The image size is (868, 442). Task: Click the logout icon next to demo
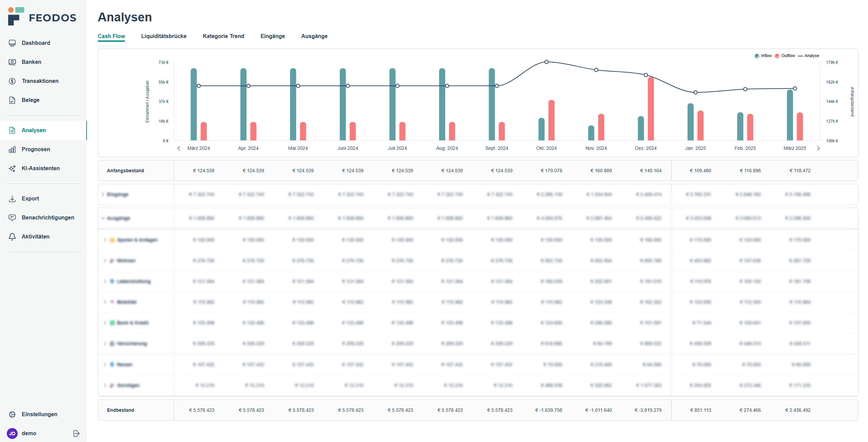[x=76, y=434]
